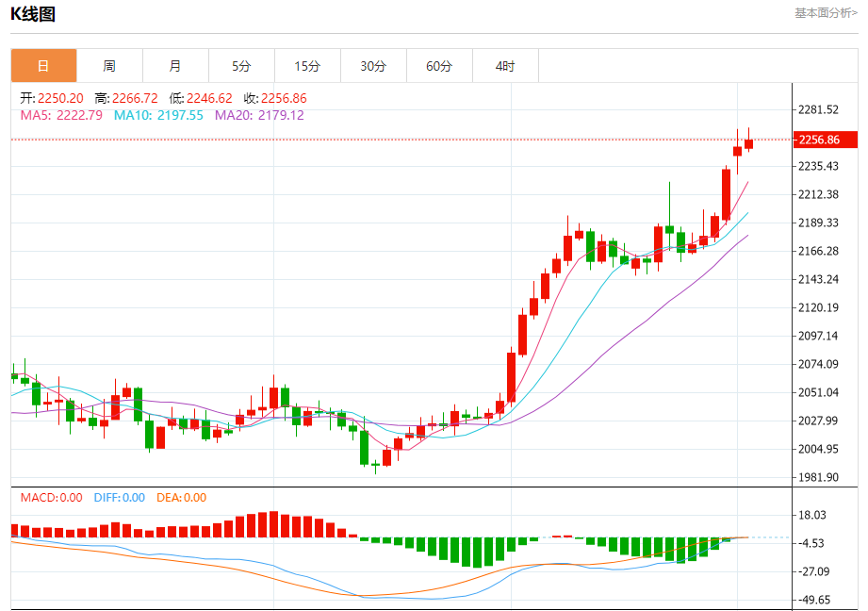Image resolution: width=868 pixels, height=611 pixels.
Task: Click the 2235.43 price axis label
Action: (x=818, y=166)
